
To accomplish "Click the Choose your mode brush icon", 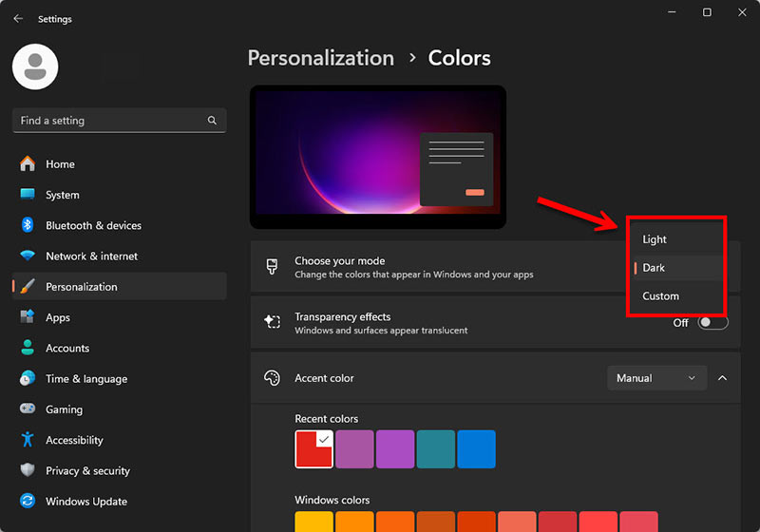I will (x=272, y=267).
